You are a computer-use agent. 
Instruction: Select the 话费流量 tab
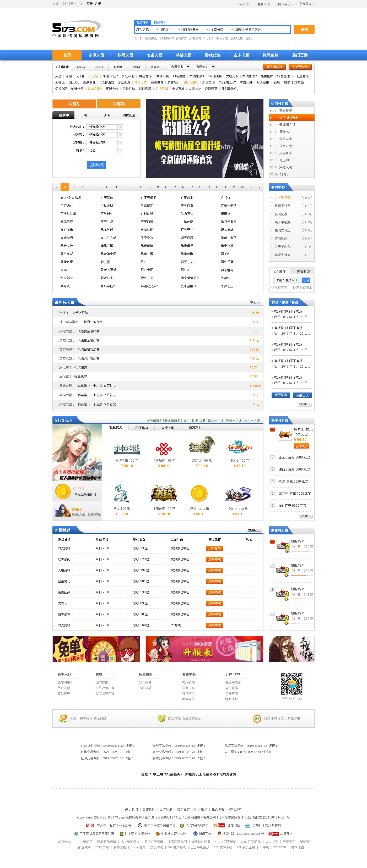(x=129, y=115)
